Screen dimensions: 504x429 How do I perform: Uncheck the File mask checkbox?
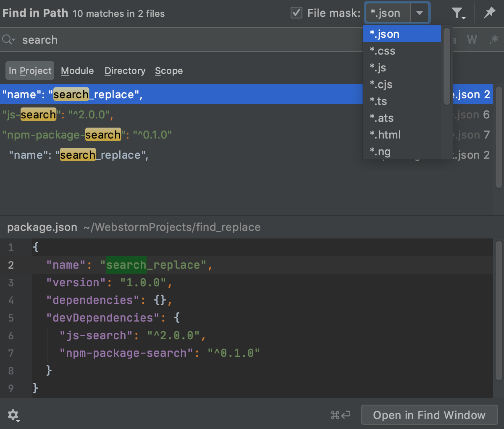click(x=297, y=13)
